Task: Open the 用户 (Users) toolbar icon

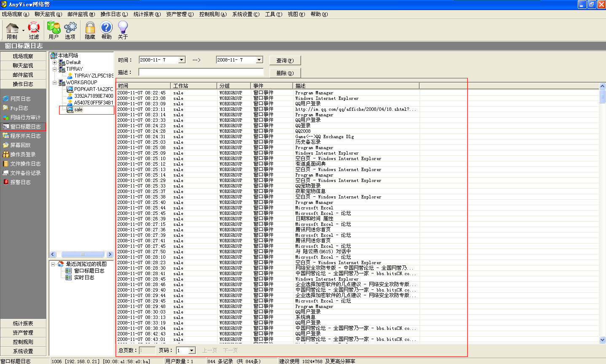Action: (54, 30)
